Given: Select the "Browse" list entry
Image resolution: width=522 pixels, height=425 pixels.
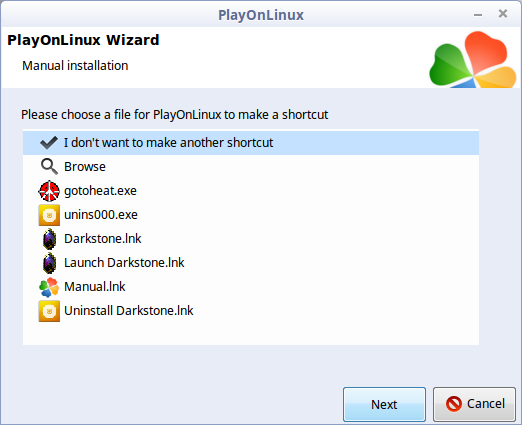Looking at the screenshot, I should [x=251, y=167].
